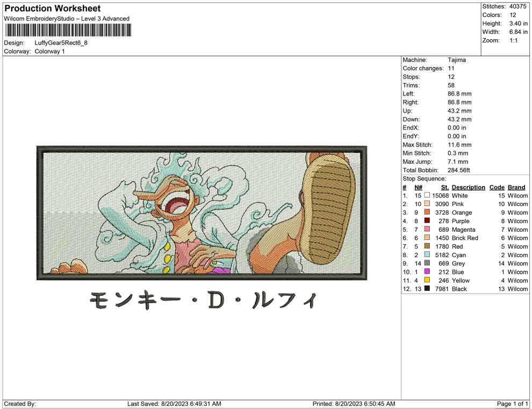Click the Trims value '58'
Image resolution: width=532 pixels, height=409 pixels.
pyautogui.click(x=451, y=85)
